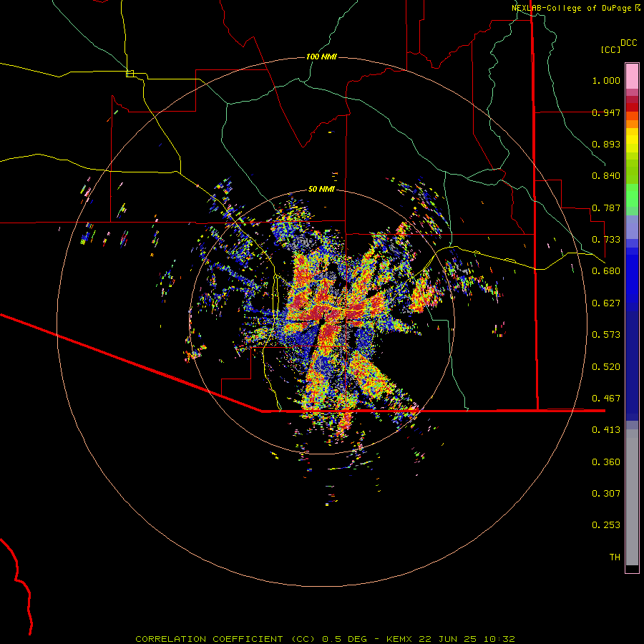Click the 0.360 legend value
Image resolution: width=644 pixels, height=644 pixels.
click(x=606, y=462)
